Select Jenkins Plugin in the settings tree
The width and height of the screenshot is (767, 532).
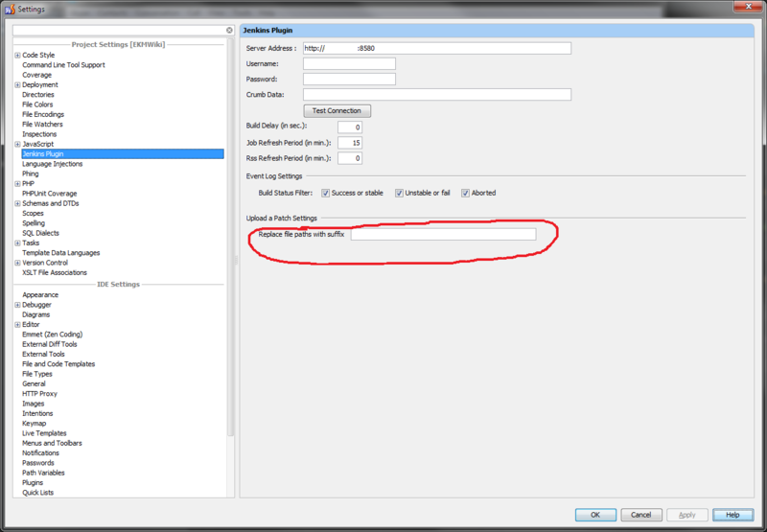[x=123, y=154]
